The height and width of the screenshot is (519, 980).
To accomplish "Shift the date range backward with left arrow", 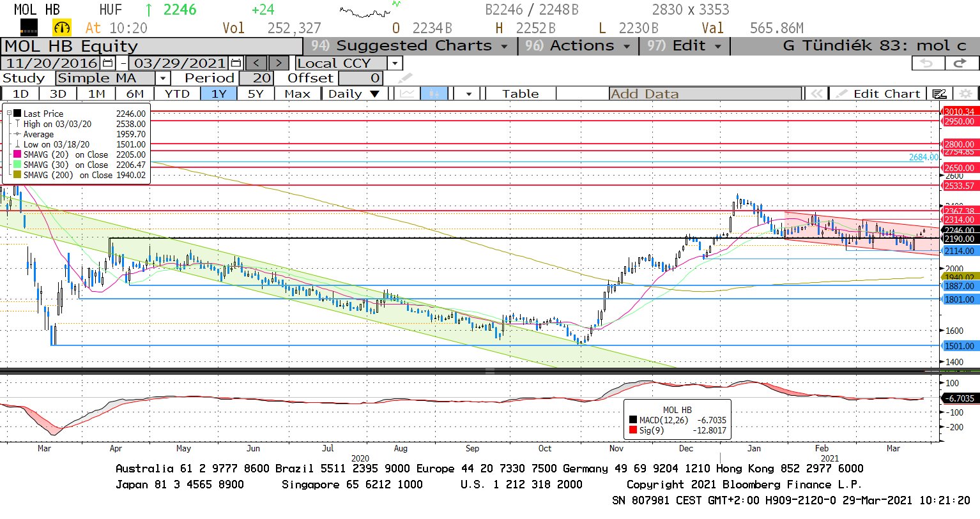I will point(256,63).
